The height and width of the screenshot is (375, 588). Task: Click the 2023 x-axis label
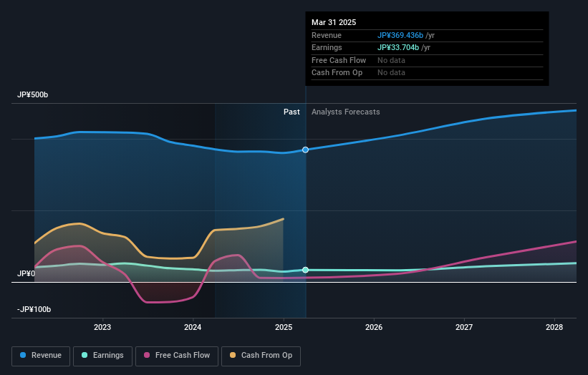coord(102,328)
